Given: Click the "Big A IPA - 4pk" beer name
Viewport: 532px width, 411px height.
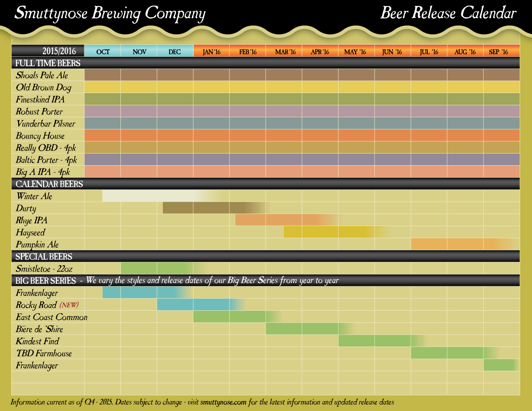Looking at the screenshot, I should (43, 172).
